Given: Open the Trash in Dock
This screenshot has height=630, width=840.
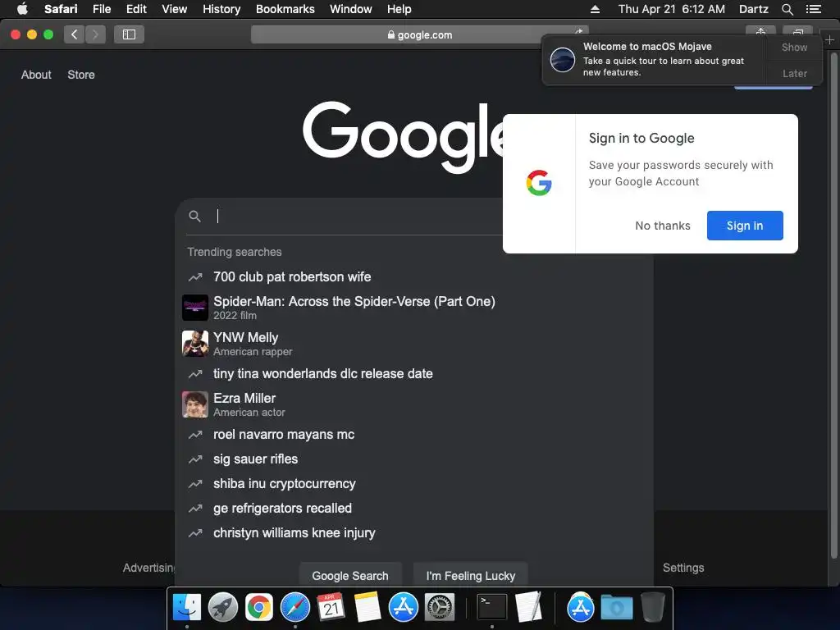Looking at the screenshot, I should point(652,608).
